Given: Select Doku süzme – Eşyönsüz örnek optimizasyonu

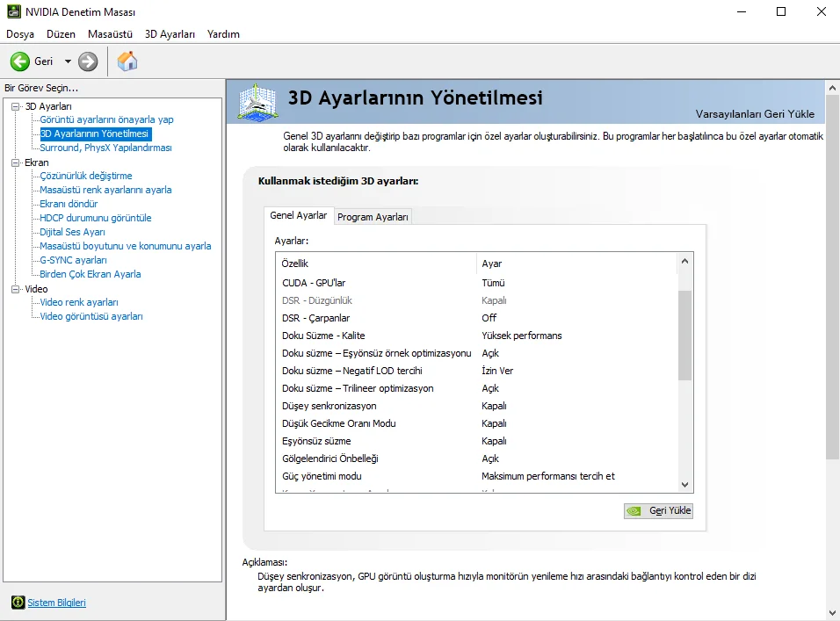Looking at the screenshot, I should point(477,353).
